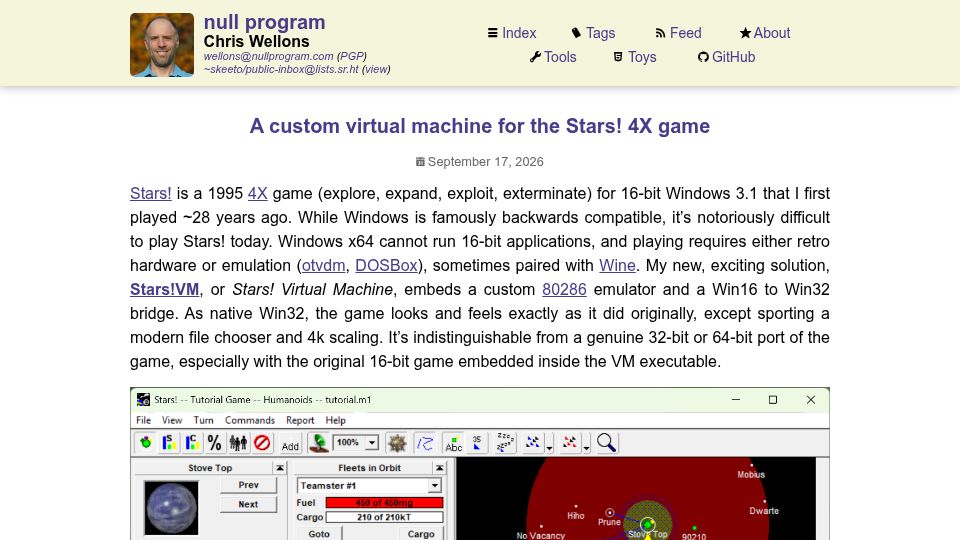
Task: Click Chris Wellons' avatar photo
Action: click(x=162, y=45)
